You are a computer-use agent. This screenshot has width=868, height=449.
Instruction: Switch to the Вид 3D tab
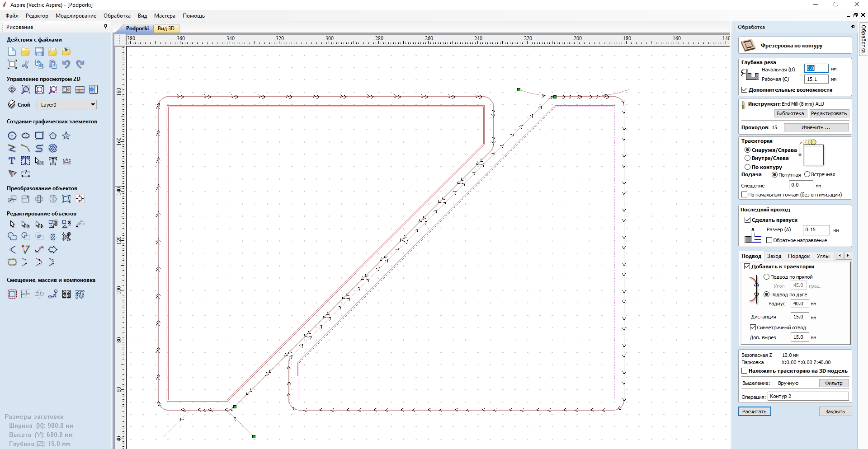(x=166, y=28)
